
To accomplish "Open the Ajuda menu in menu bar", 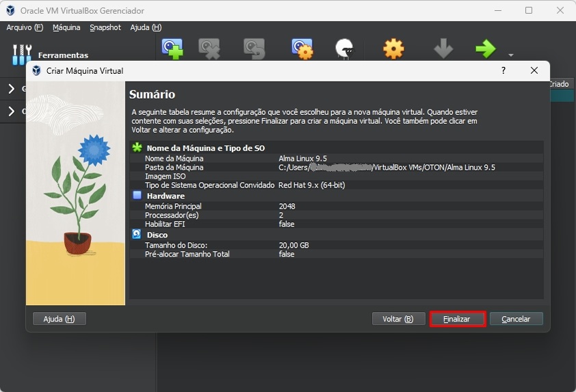I will click(x=146, y=27).
